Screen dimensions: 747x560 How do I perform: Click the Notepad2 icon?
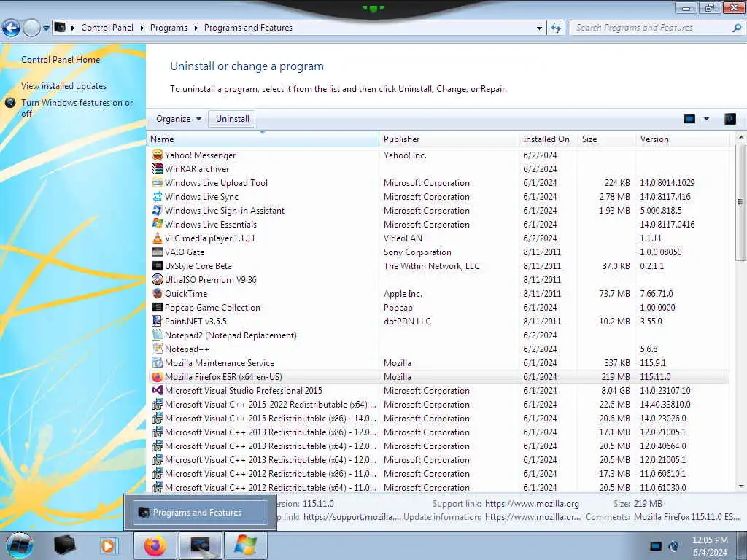158,335
